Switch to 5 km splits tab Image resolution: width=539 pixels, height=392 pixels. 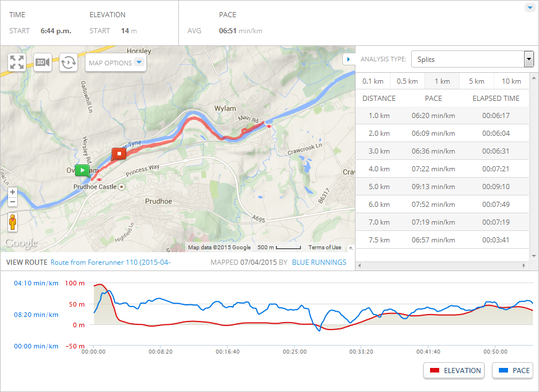tap(476, 81)
